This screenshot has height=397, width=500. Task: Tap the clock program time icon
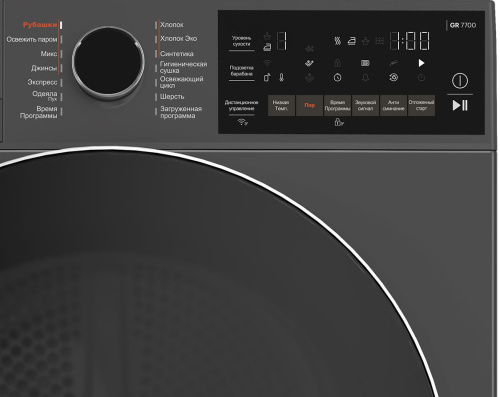pyautogui.click(x=337, y=78)
